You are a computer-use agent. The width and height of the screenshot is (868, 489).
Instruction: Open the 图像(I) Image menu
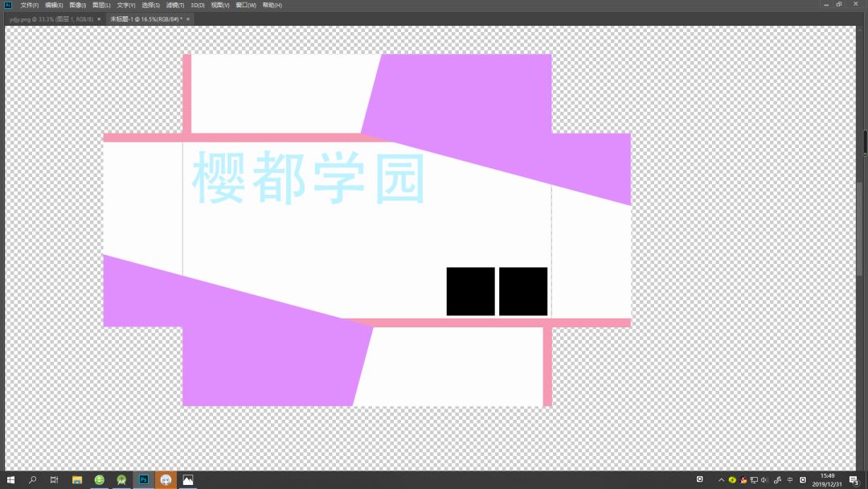click(x=77, y=5)
